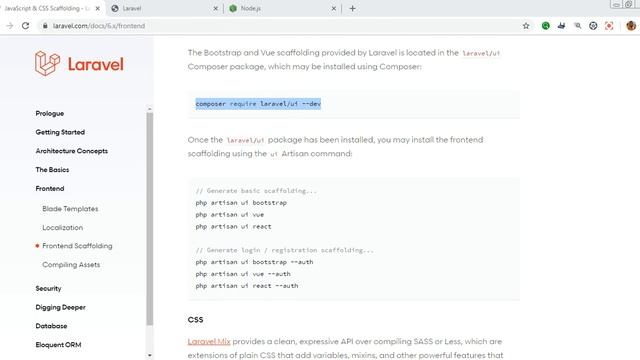Click the 'php artisan ui bootstrap' line
This screenshot has width=640, height=360.
pos(241,203)
